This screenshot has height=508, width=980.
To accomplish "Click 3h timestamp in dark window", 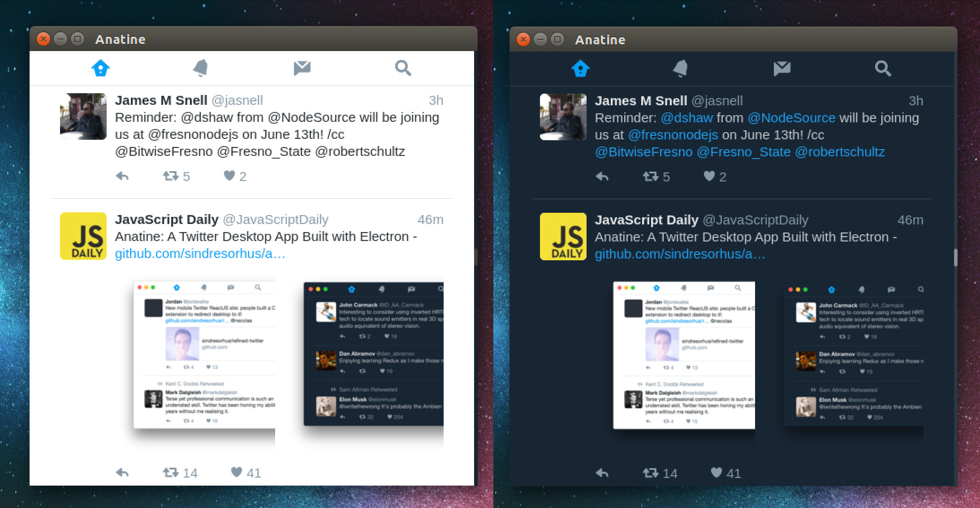I will (916, 101).
